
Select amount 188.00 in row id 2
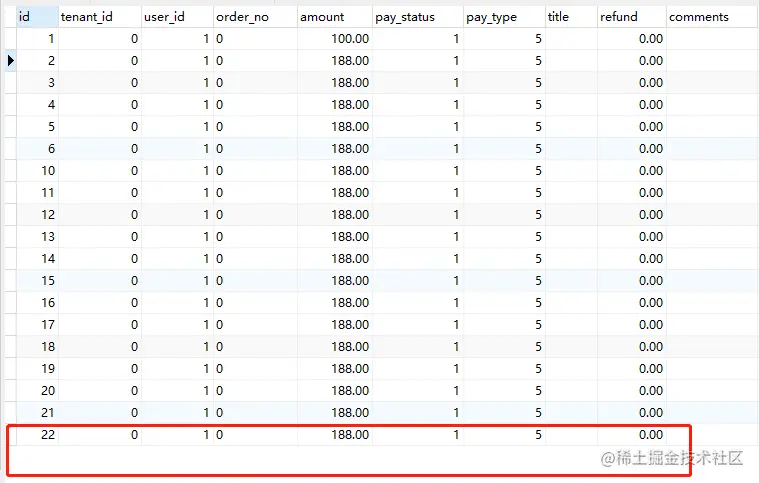[x=335, y=60]
